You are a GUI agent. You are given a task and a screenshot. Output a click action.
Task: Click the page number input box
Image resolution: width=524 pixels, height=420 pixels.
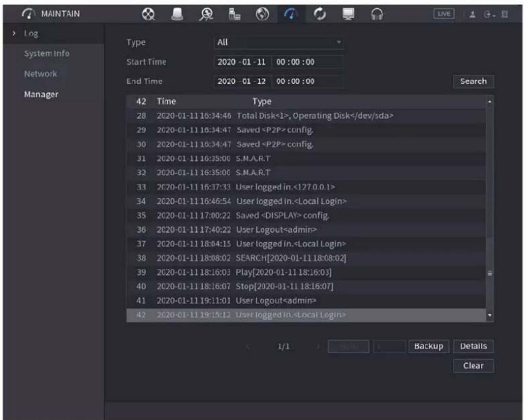[389, 346]
